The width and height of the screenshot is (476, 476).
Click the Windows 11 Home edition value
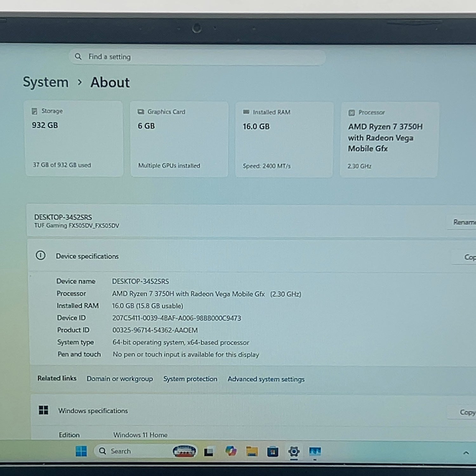coord(141,435)
